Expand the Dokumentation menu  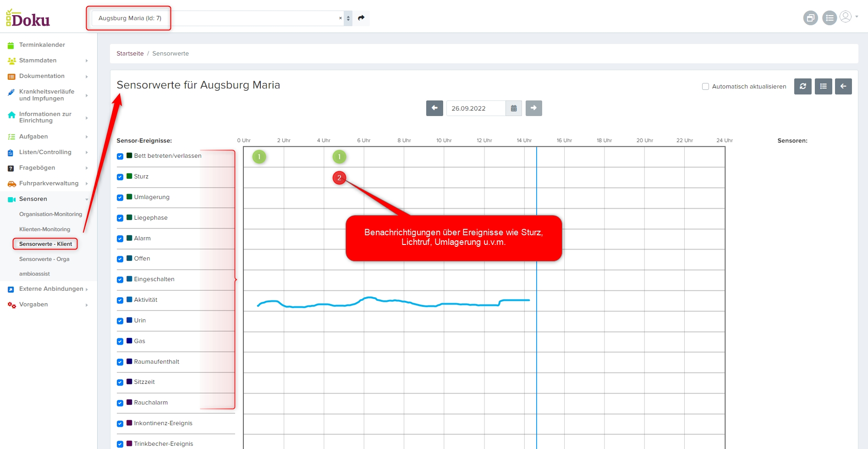point(87,77)
